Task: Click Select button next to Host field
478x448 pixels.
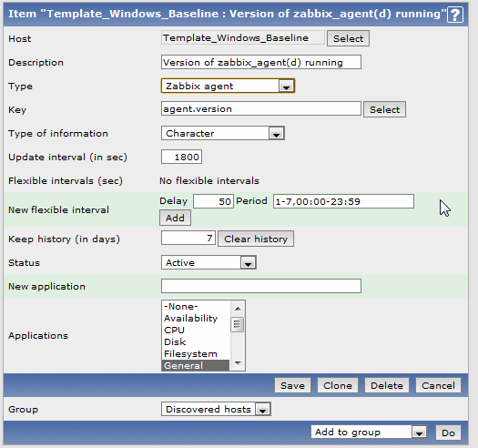Action: pyautogui.click(x=348, y=38)
